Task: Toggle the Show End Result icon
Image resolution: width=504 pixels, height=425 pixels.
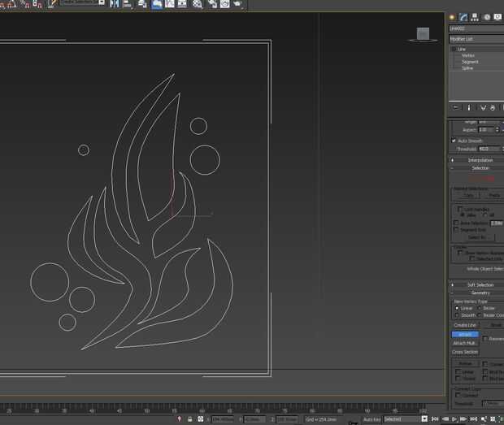Action: click(x=469, y=107)
